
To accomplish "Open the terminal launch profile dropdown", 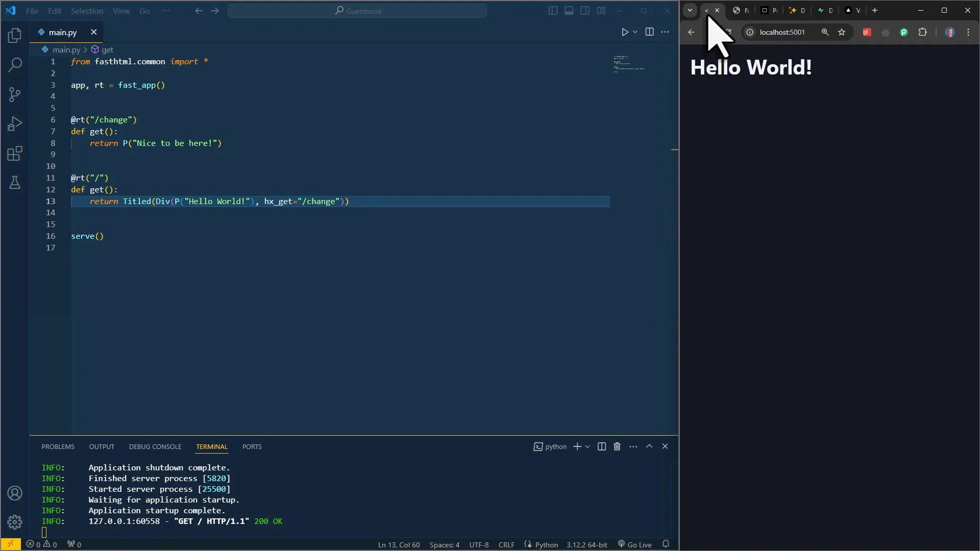I will (x=587, y=446).
